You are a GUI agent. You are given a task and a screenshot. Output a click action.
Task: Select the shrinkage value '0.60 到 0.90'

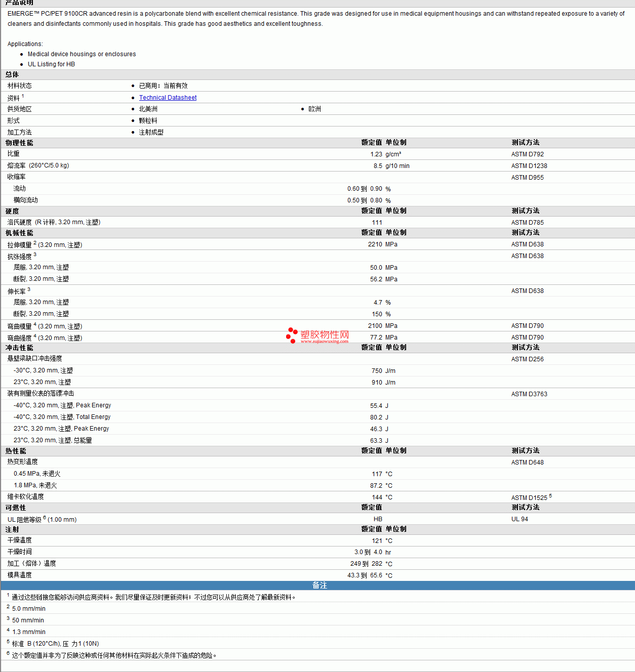coord(365,189)
